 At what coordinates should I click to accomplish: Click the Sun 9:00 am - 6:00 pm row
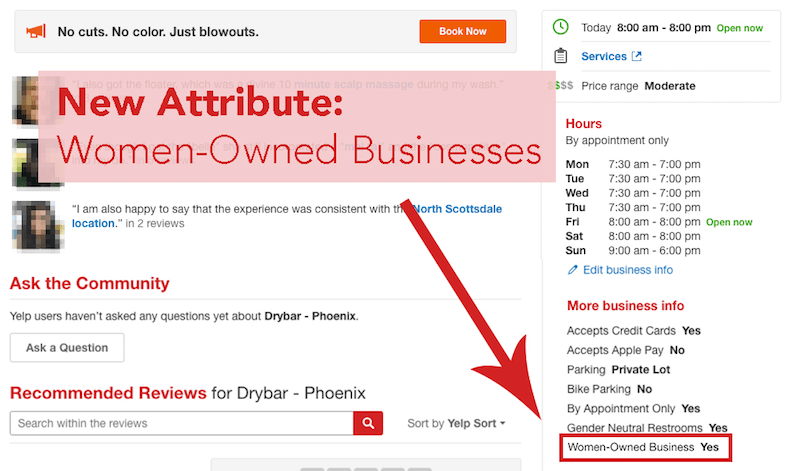tap(633, 251)
